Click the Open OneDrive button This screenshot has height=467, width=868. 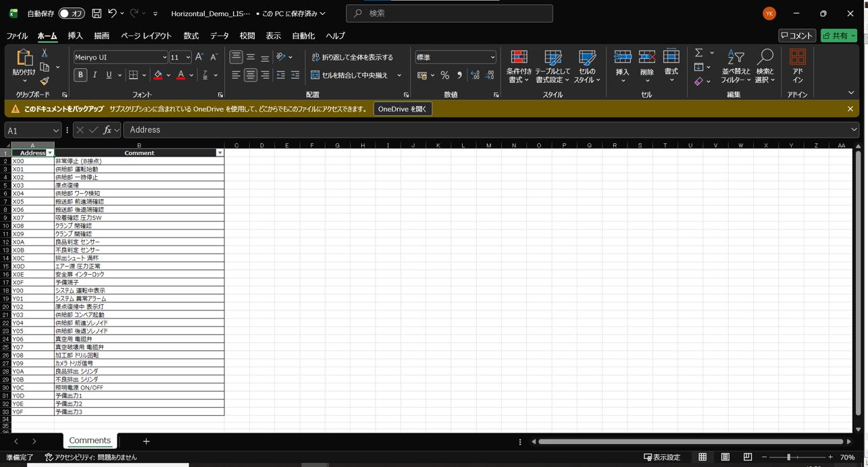(x=403, y=109)
